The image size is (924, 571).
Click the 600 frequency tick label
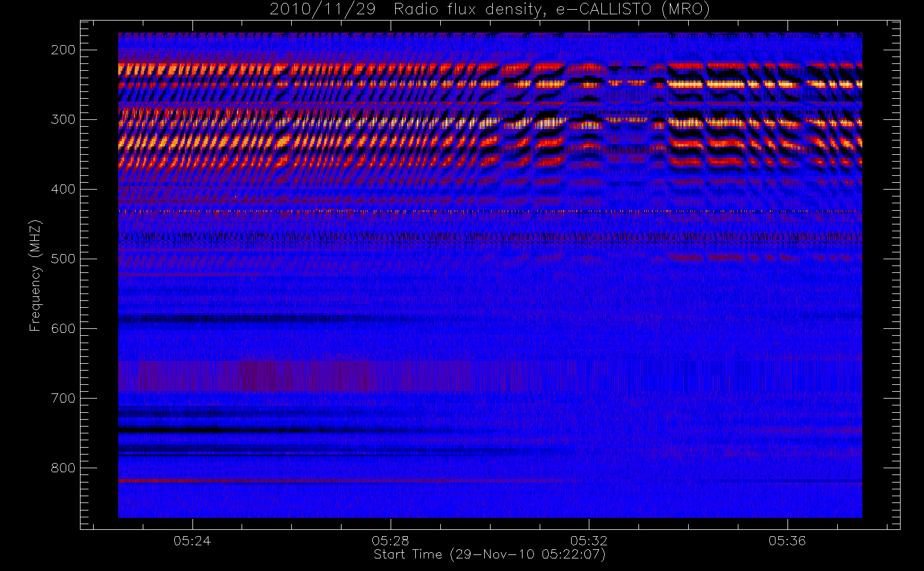point(63,328)
